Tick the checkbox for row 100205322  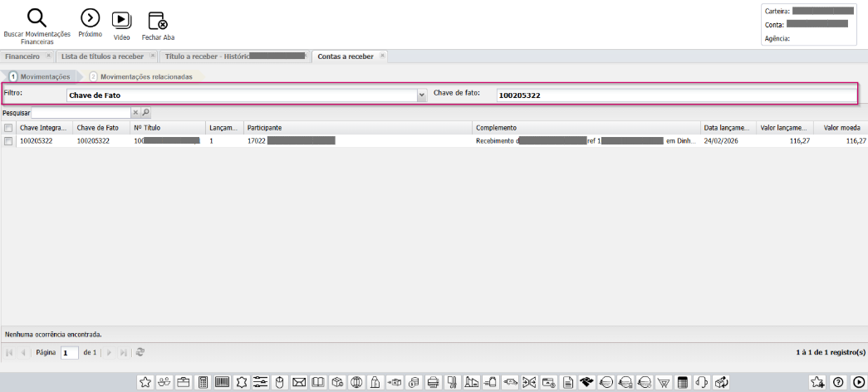[x=8, y=141]
